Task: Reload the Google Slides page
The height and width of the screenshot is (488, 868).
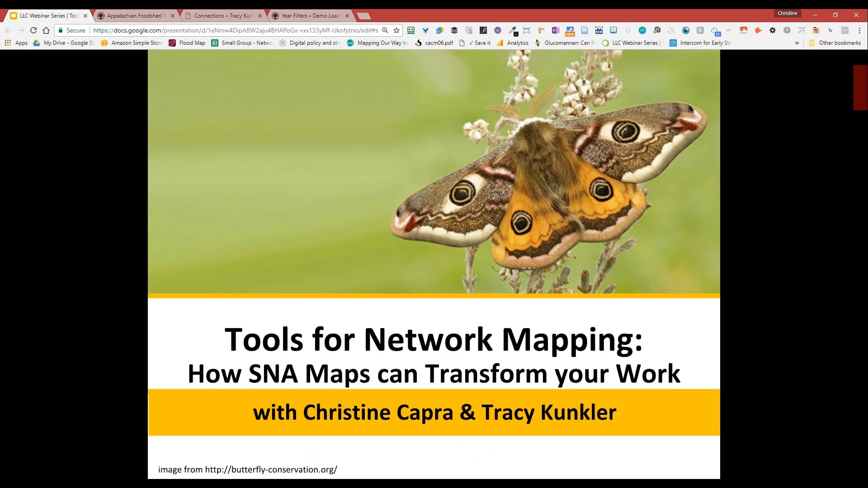Action: click(33, 30)
